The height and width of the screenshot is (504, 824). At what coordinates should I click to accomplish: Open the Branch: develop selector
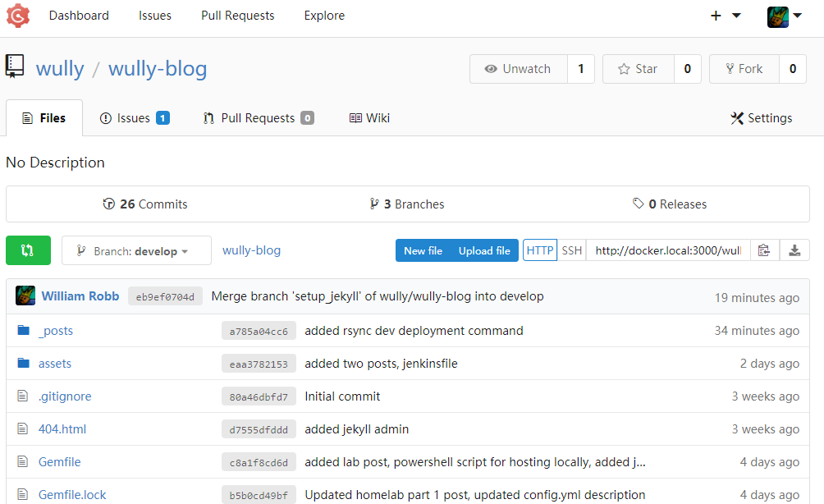tap(136, 251)
